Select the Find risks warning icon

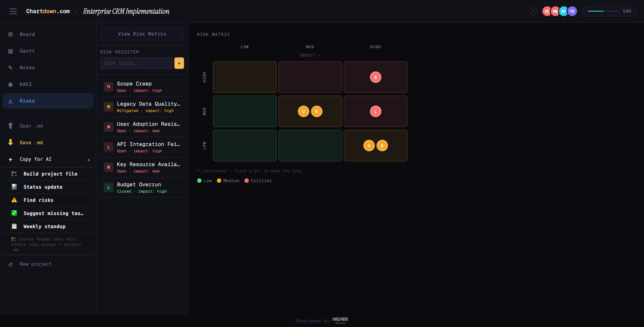[14, 200]
